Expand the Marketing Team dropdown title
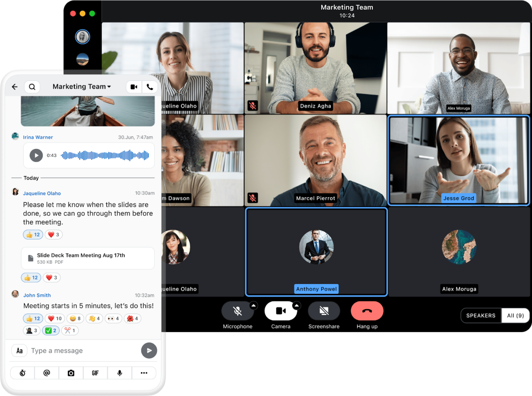Viewport: 532px width, 396px height. (x=82, y=87)
